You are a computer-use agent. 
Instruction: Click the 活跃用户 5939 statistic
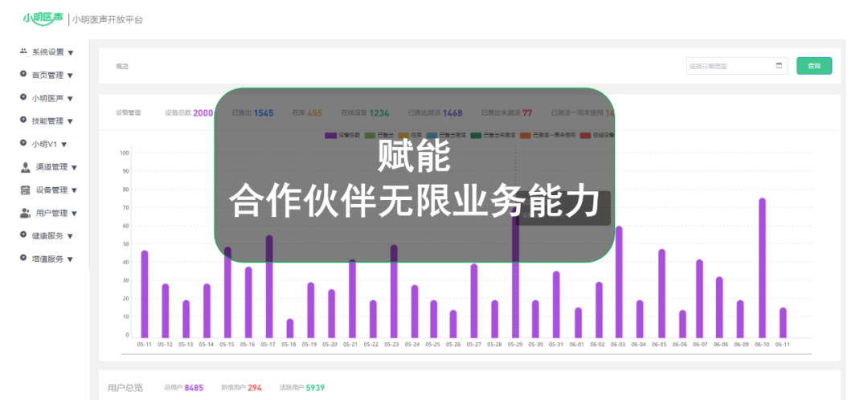[x=303, y=388]
